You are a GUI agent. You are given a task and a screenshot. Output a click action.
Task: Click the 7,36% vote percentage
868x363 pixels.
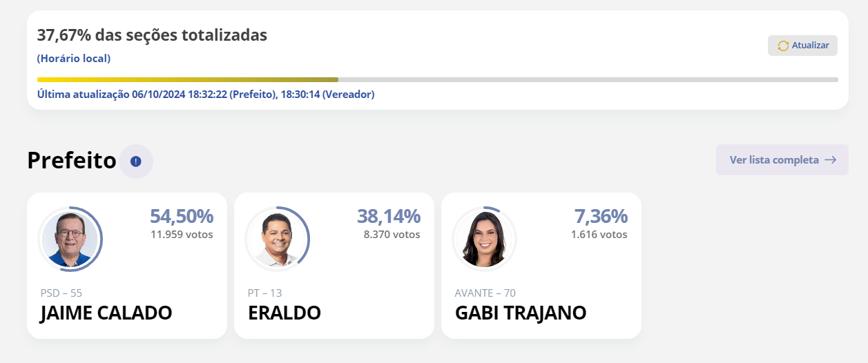click(x=601, y=216)
